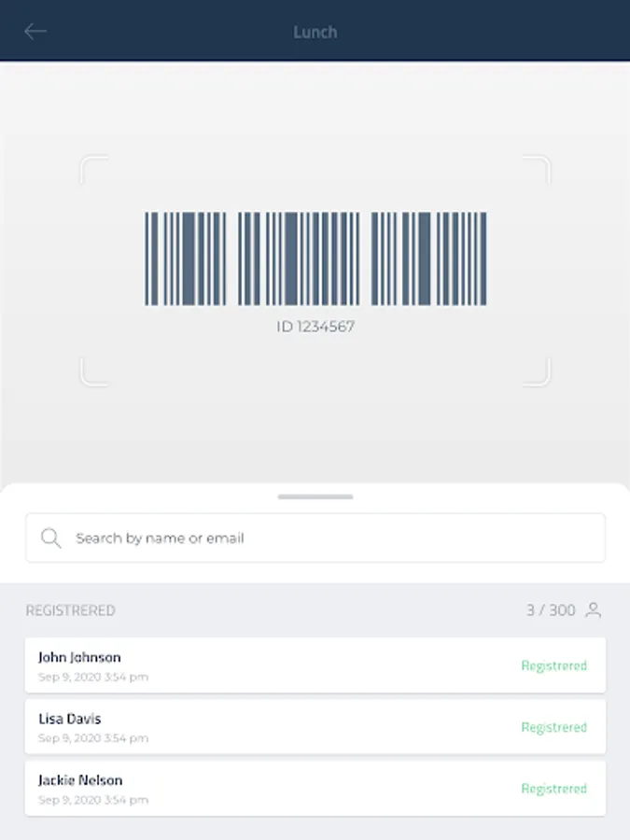
Task: Click John Johnson's Registrered status
Action: click(x=553, y=665)
